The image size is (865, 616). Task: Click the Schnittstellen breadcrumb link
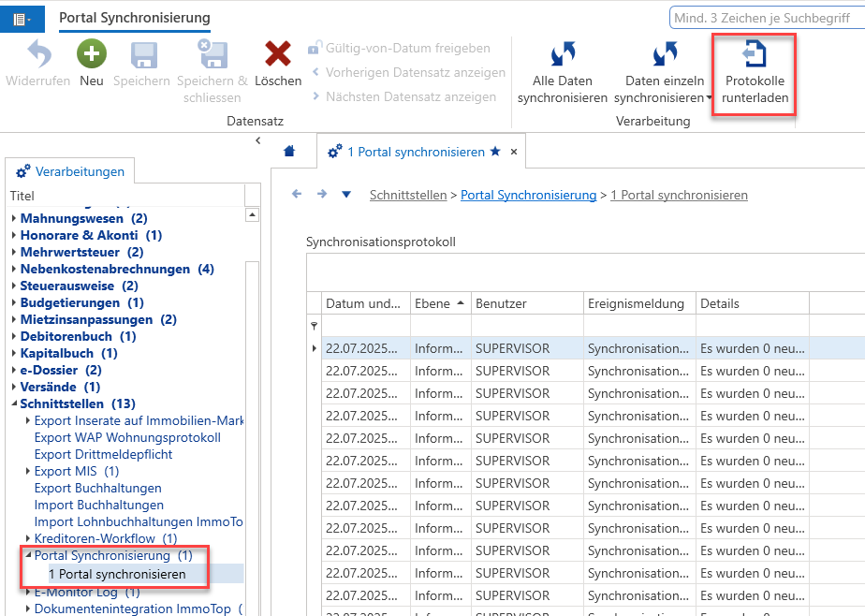(x=408, y=196)
